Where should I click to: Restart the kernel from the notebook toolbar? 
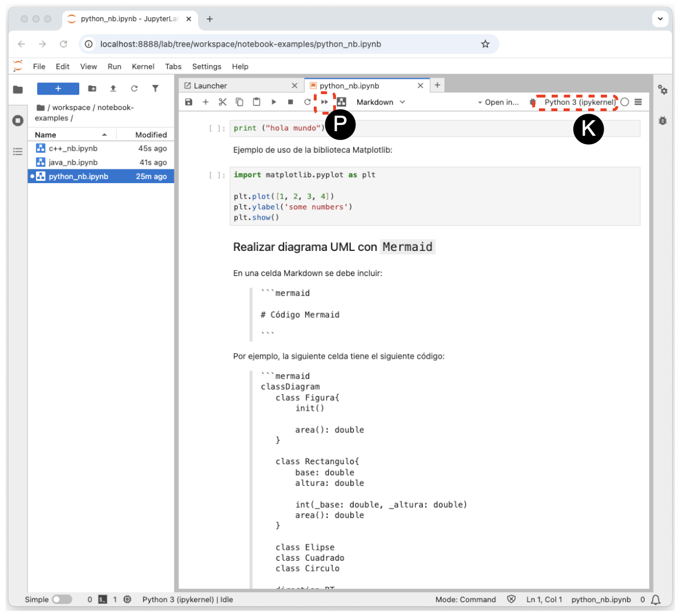[x=307, y=102]
